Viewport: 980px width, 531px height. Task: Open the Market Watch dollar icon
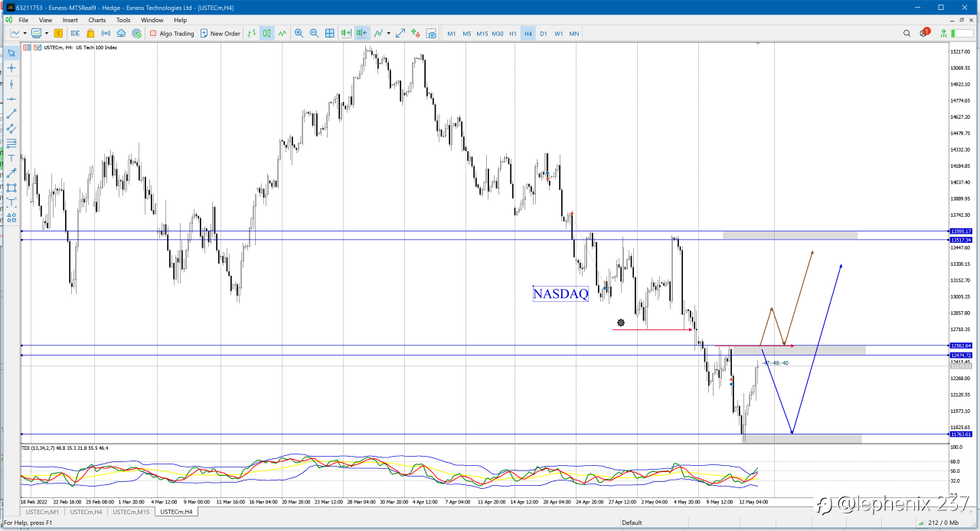coord(58,34)
